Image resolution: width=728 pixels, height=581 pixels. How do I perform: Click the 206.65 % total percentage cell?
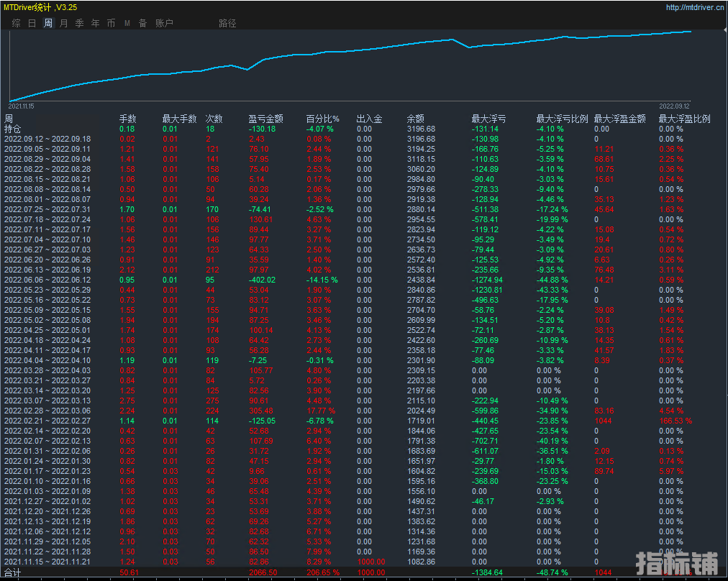pos(323,572)
